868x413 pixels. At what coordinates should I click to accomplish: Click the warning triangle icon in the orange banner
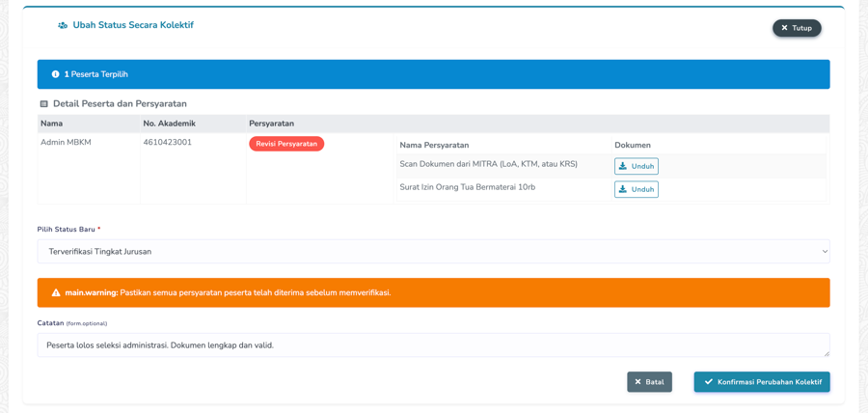click(x=56, y=292)
